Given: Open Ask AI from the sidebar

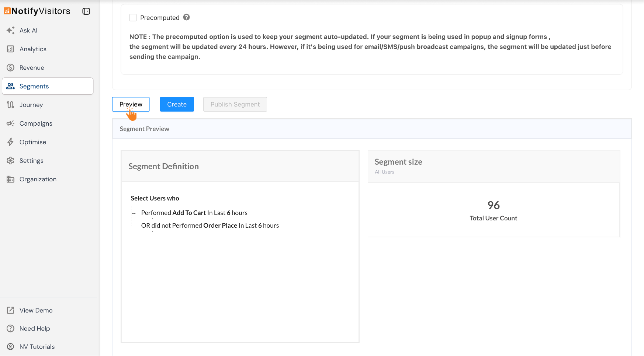Looking at the screenshot, I should pyautogui.click(x=28, y=30).
